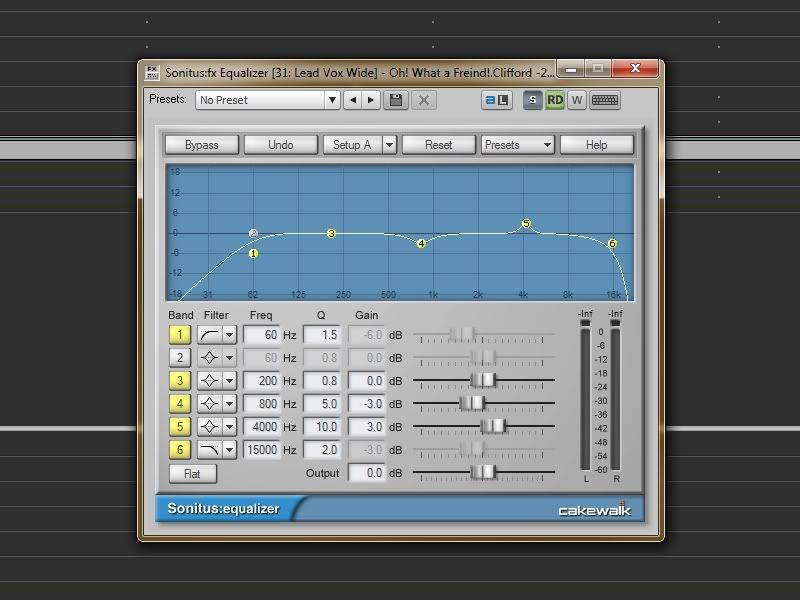Go to previous preset with left arrow

[x=352, y=100]
